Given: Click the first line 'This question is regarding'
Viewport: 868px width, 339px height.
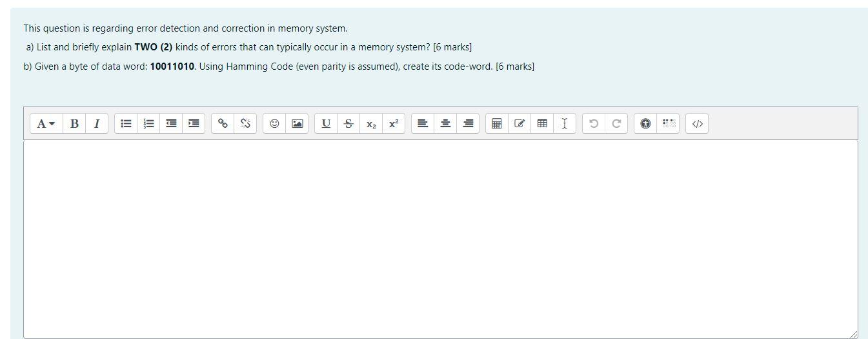Looking at the screenshot, I should point(79,28).
